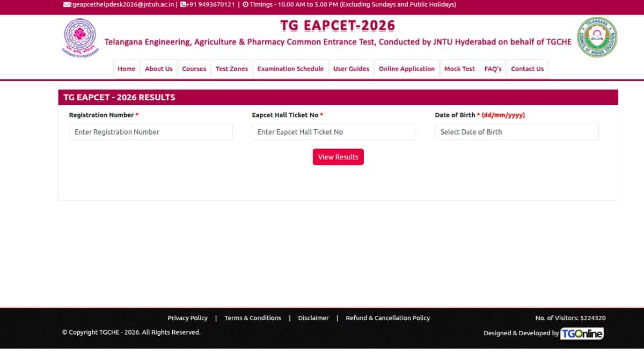Open the User Guides menu
The image size is (644, 362).
[351, 69]
